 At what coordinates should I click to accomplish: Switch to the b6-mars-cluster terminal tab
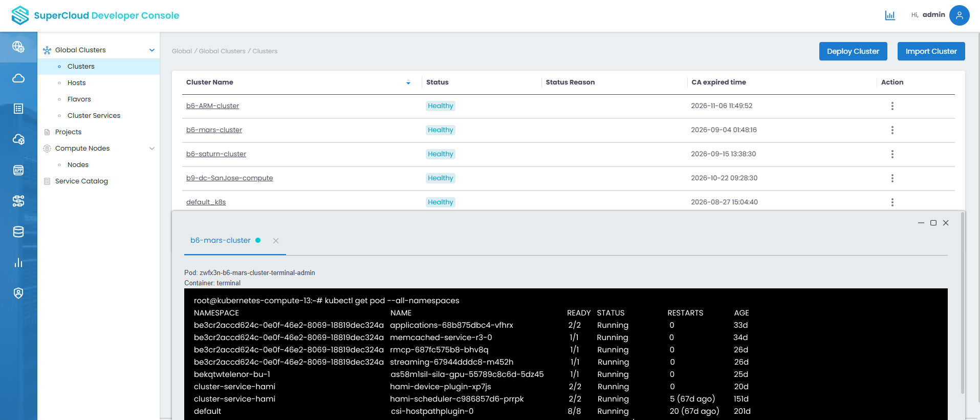click(221, 240)
